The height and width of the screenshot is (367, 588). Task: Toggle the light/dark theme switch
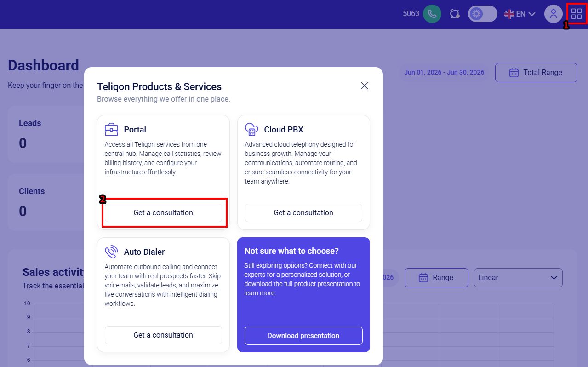(x=483, y=14)
